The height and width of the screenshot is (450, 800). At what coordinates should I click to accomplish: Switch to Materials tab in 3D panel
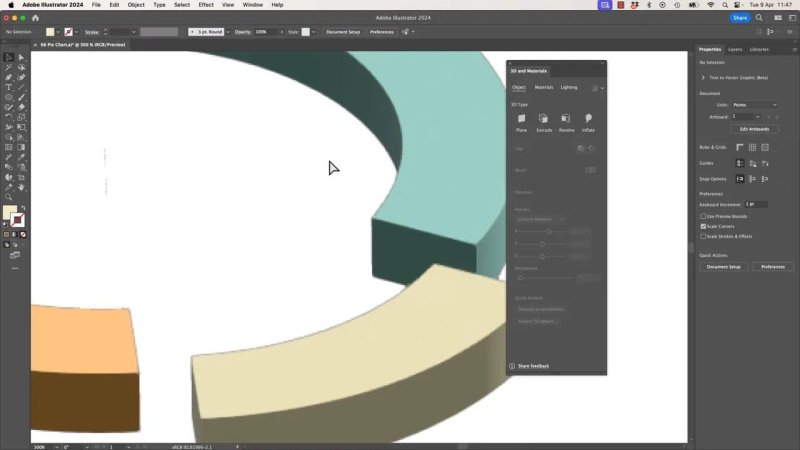pyautogui.click(x=544, y=87)
